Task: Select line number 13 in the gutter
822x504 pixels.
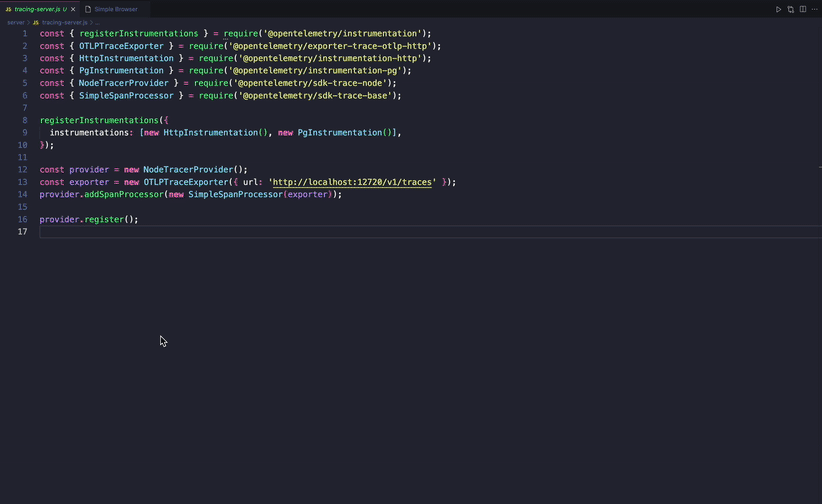Action: coord(23,182)
